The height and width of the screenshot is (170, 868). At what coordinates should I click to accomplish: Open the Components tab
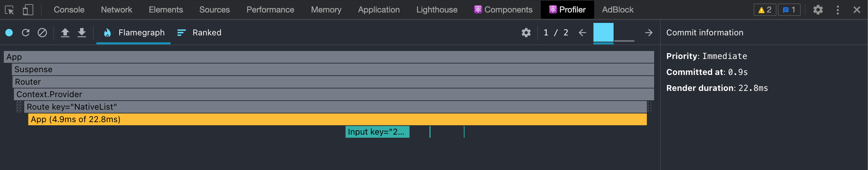[503, 10]
